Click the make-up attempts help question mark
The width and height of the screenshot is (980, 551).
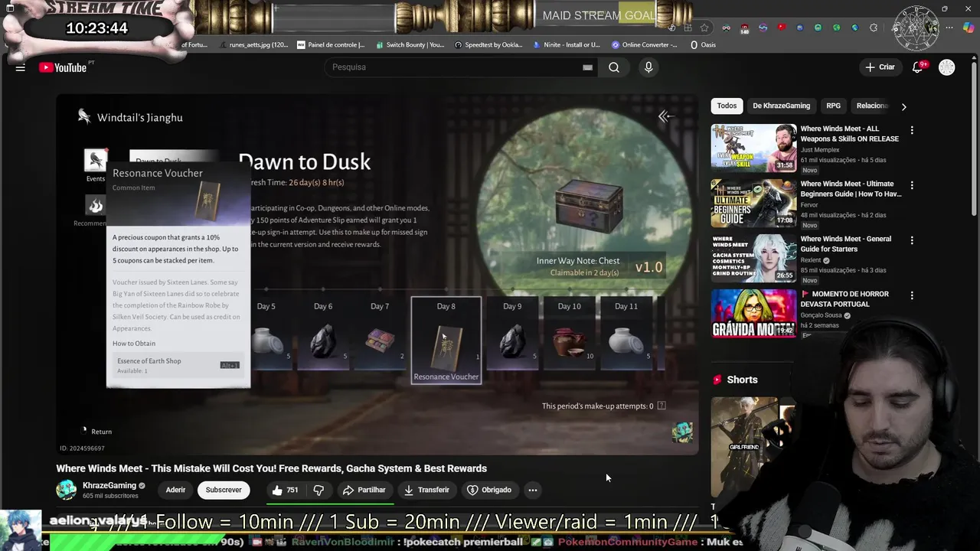661,406
